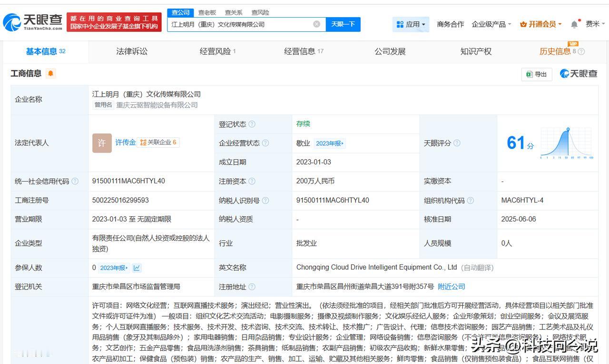Open the 参保人数 trend chart icon
This screenshot has width=609, height=364.
point(137,268)
